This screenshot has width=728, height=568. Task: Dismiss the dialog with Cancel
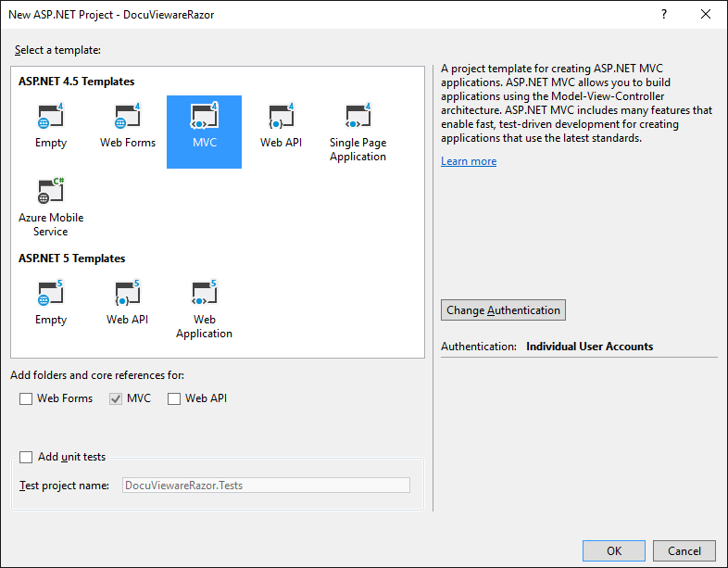click(x=684, y=550)
